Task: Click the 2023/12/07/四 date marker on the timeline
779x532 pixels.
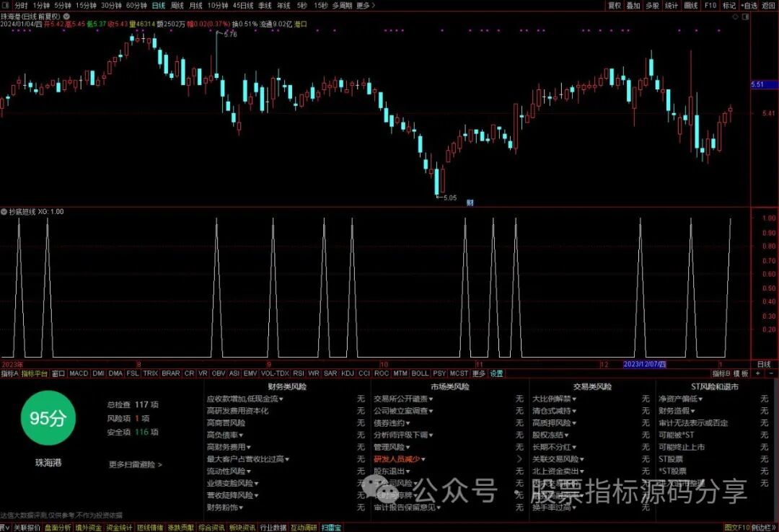Action: coord(644,364)
